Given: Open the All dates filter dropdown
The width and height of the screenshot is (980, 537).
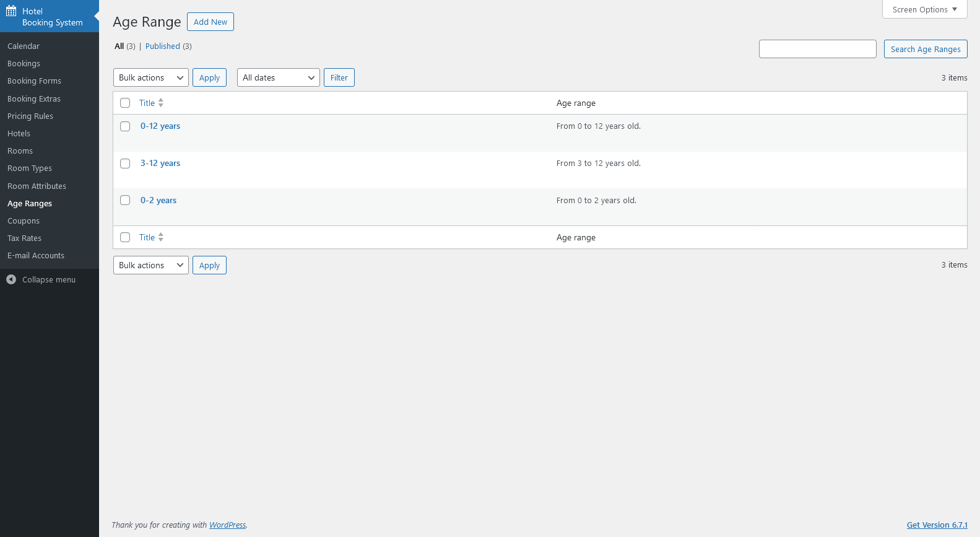Looking at the screenshot, I should pyautogui.click(x=279, y=77).
